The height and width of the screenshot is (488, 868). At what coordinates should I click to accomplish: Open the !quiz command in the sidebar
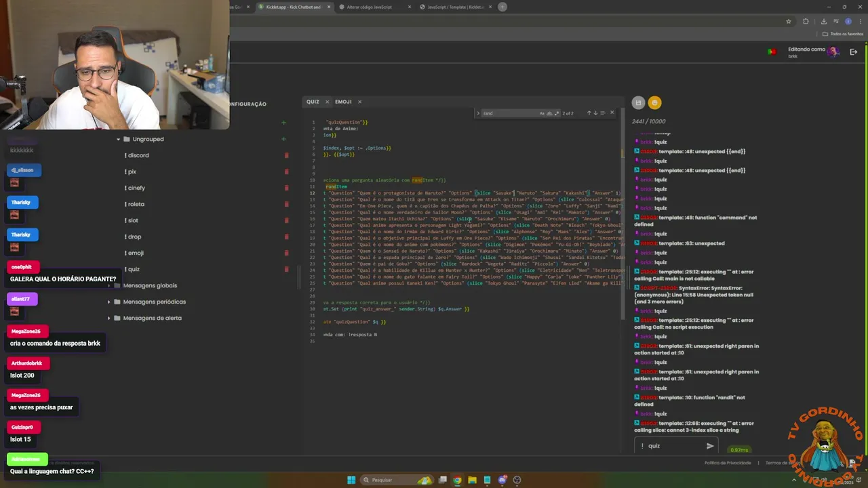point(132,269)
